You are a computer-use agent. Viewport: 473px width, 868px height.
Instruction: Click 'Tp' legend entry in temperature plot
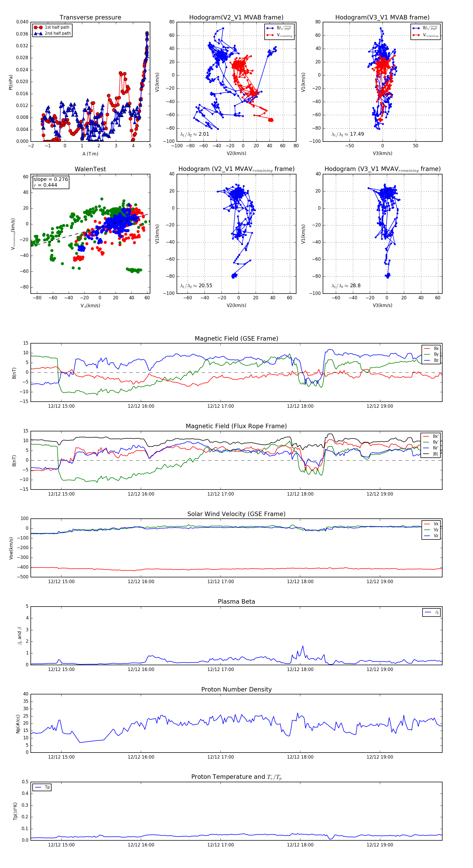[x=42, y=788]
